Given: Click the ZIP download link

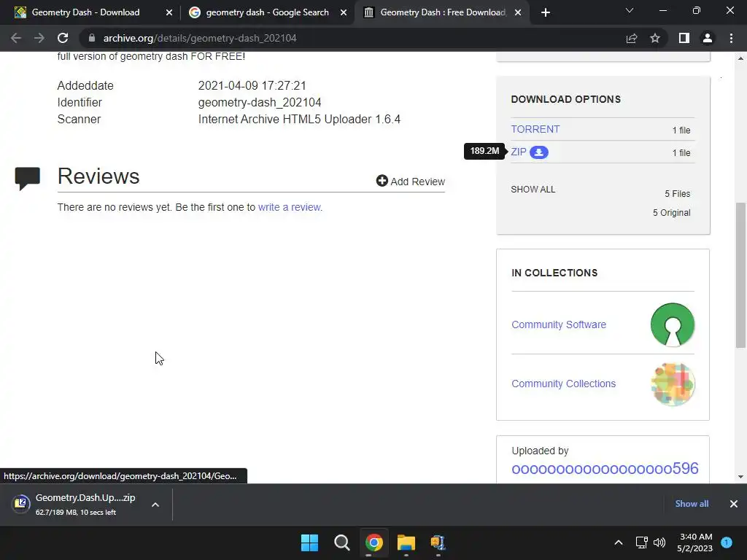Looking at the screenshot, I should click(x=519, y=152).
